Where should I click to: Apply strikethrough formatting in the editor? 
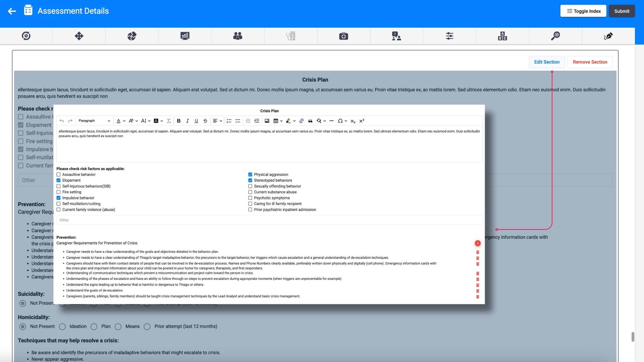pyautogui.click(x=205, y=121)
